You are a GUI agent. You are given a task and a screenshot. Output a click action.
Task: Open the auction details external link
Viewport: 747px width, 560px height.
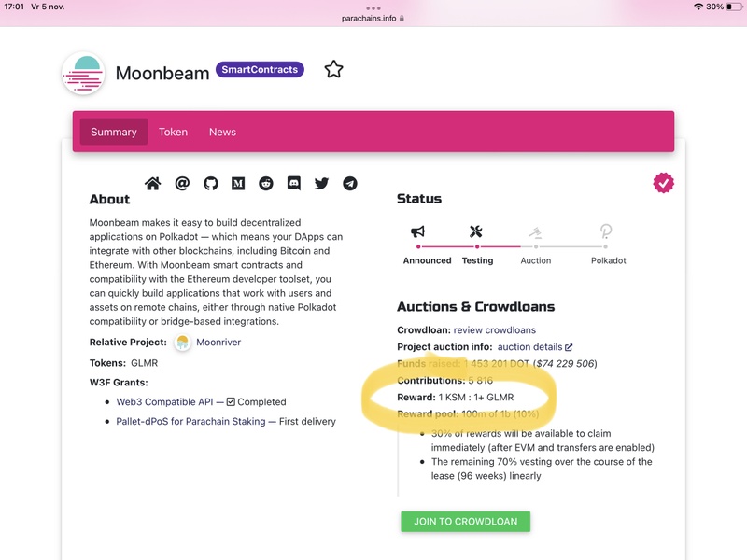535,347
